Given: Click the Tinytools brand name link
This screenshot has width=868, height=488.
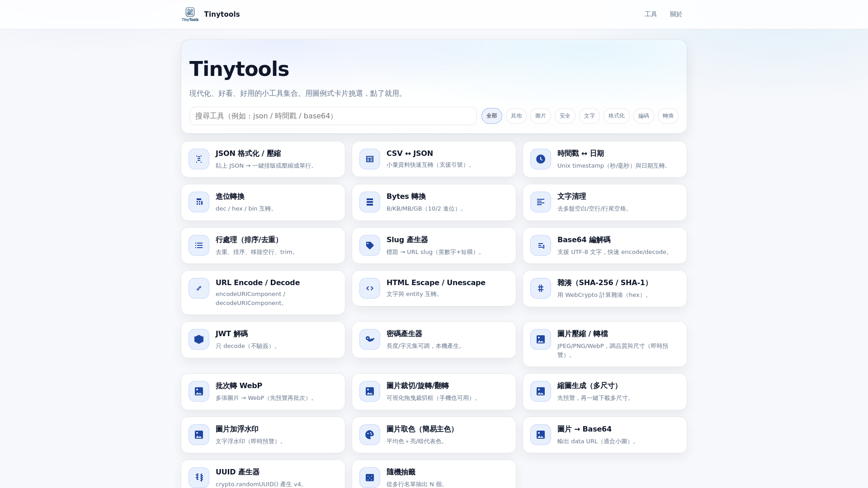Looking at the screenshot, I should pyautogui.click(x=222, y=14).
